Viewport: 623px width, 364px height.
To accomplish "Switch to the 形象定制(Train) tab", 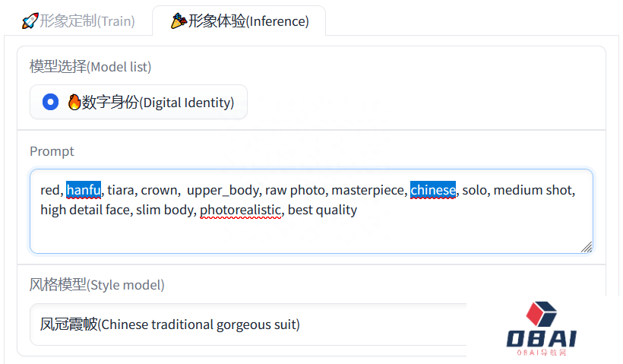I will [x=79, y=21].
